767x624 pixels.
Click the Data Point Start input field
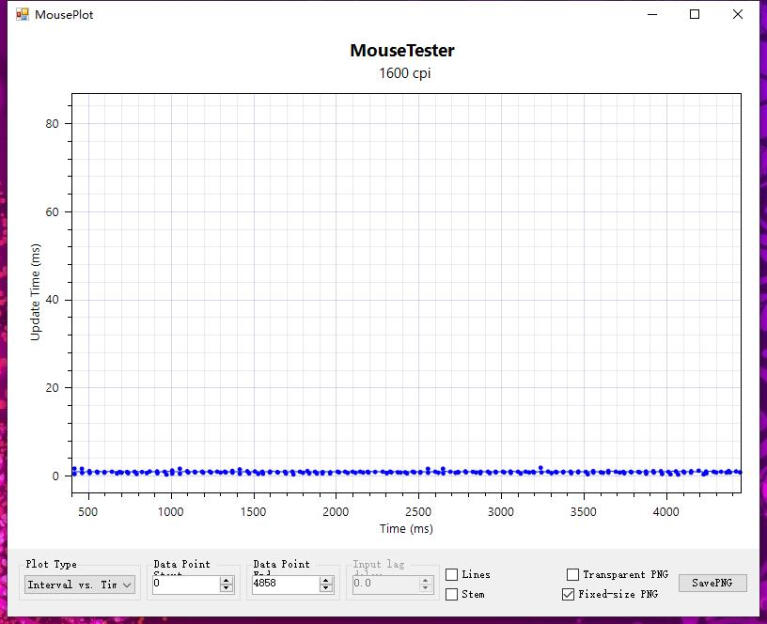pyautogui.click(x=186, y=584)
